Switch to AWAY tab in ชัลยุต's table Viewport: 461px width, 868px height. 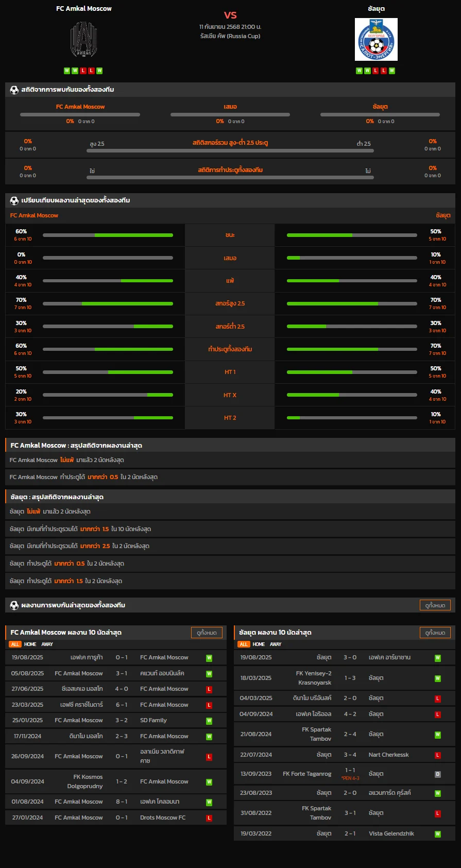click(x=276, y=644)
